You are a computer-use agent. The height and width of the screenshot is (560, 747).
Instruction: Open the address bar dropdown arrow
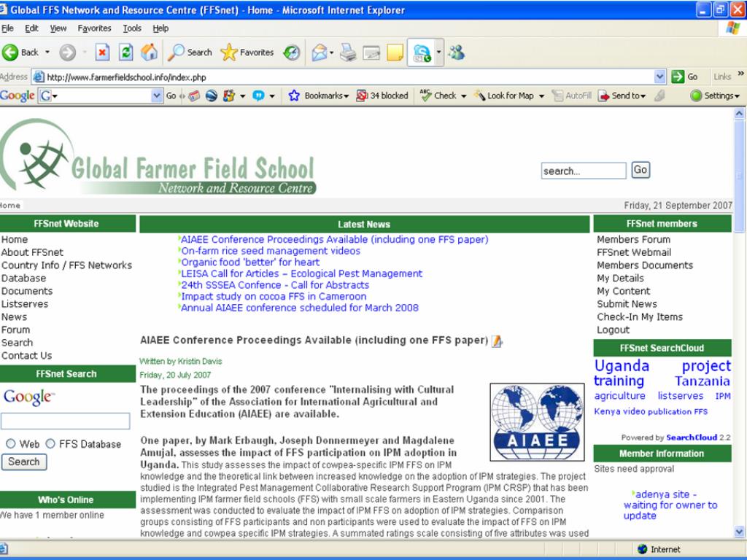point(659,77)
